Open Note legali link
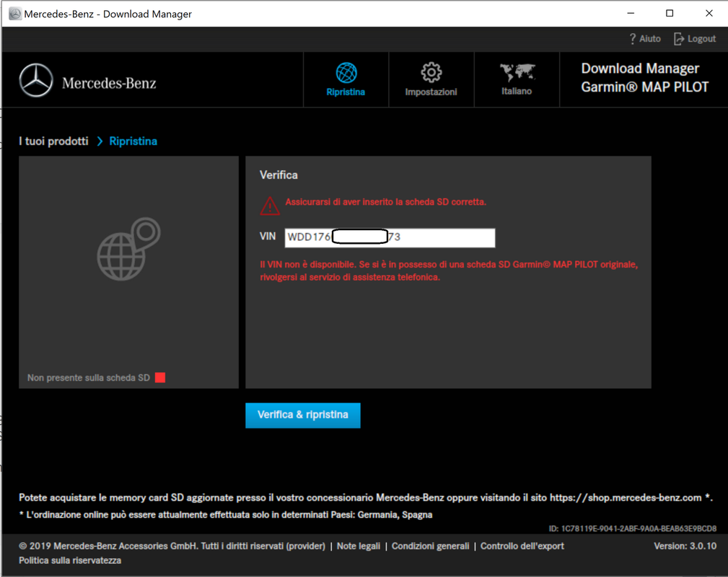 (x=359, y=546)
